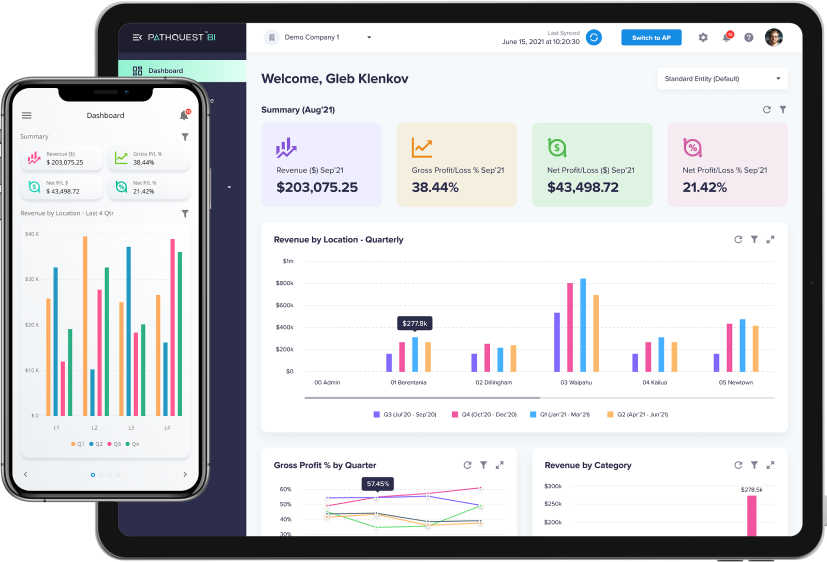Expand the collapsed sidebar menu arrow

[x=229, y=187]
